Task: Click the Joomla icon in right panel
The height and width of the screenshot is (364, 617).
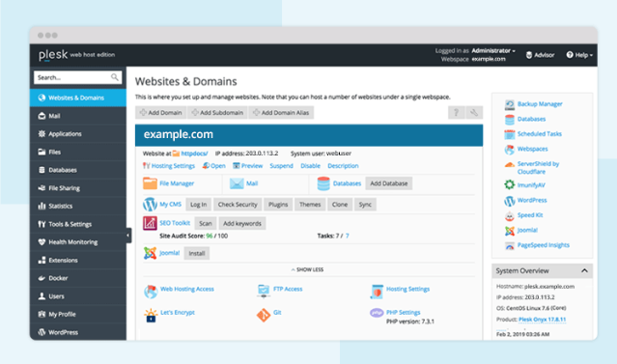Action: 510,231
